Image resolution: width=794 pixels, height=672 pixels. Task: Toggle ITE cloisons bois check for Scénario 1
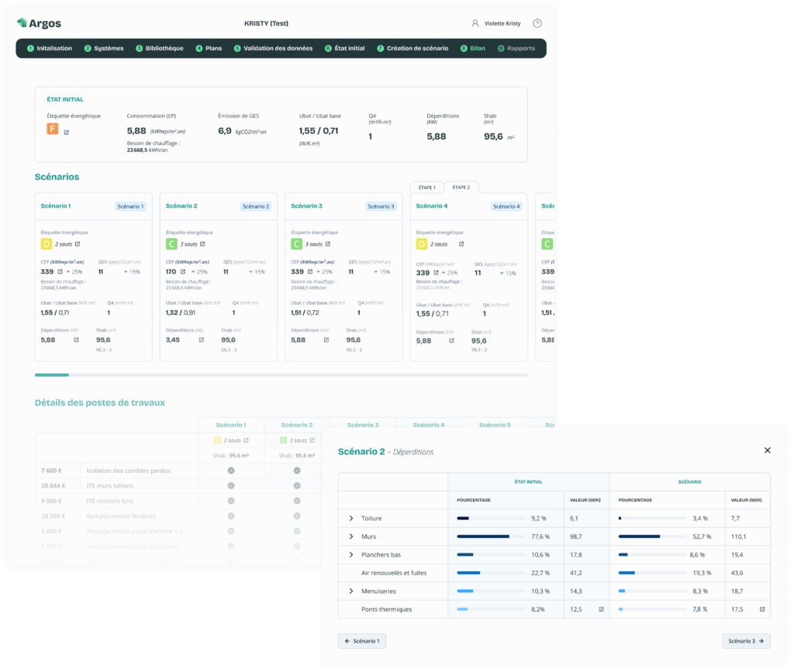(230, 501)
